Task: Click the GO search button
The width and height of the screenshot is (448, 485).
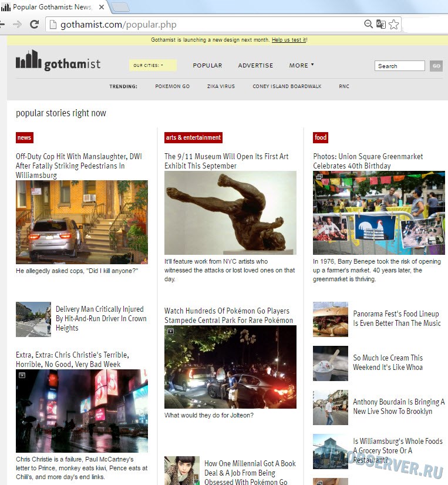Action: pos(436,66)
